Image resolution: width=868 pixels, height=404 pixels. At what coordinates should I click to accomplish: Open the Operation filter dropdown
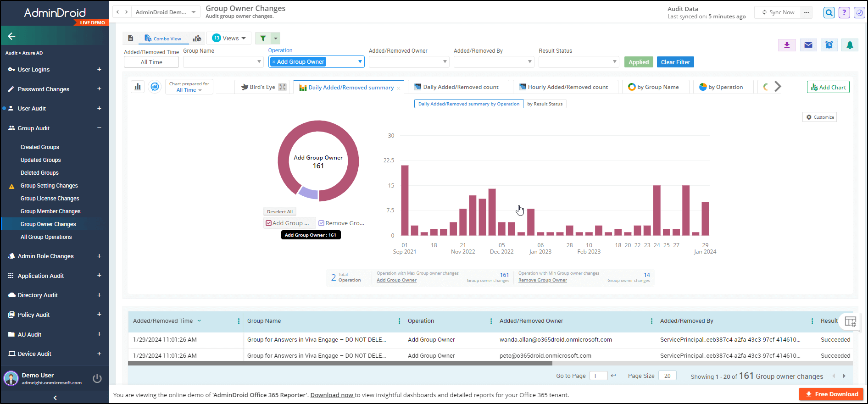(360, 62)
